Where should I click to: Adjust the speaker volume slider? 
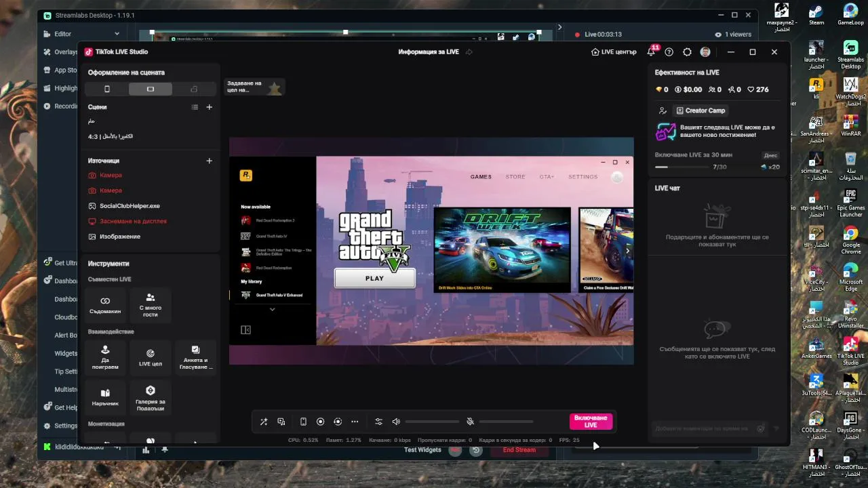click(x=432, y=422)
